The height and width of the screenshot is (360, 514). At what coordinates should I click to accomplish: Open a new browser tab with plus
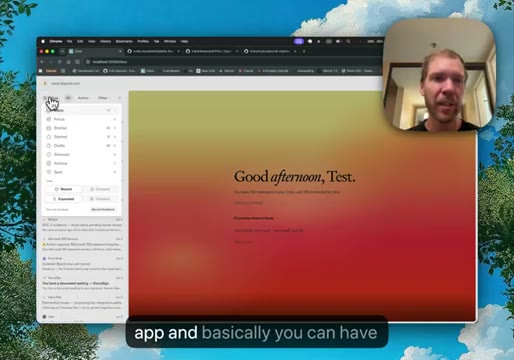coord(304,51)
